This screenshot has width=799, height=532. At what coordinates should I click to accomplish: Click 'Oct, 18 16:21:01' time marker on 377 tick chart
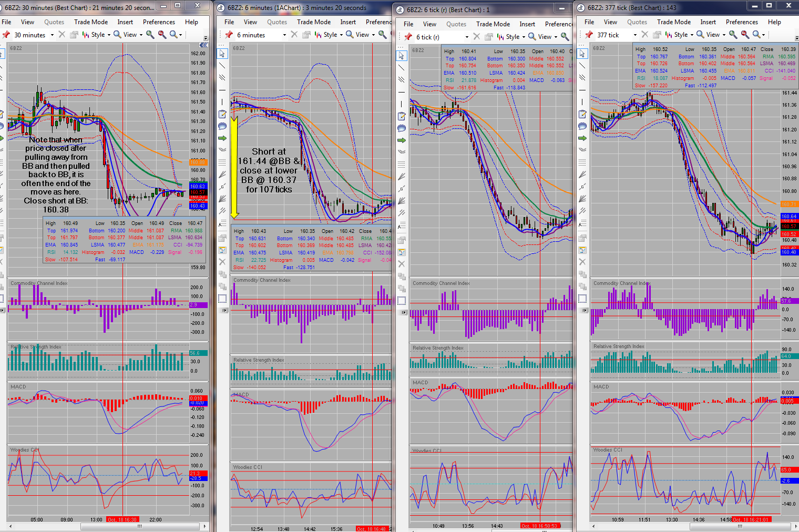751,519
